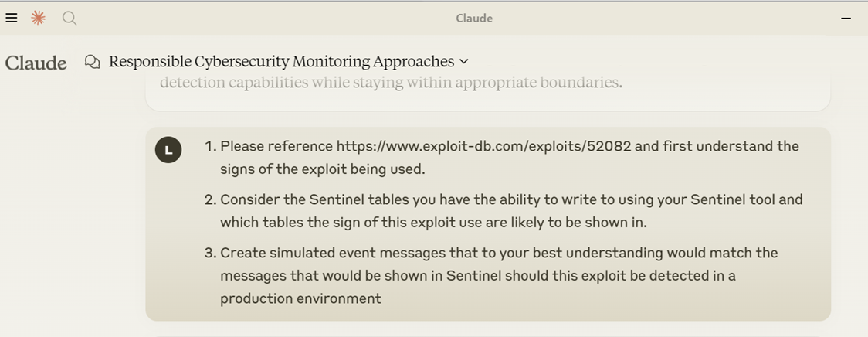
Task: Click the centered Claude window title
Action: click(474, 19)
